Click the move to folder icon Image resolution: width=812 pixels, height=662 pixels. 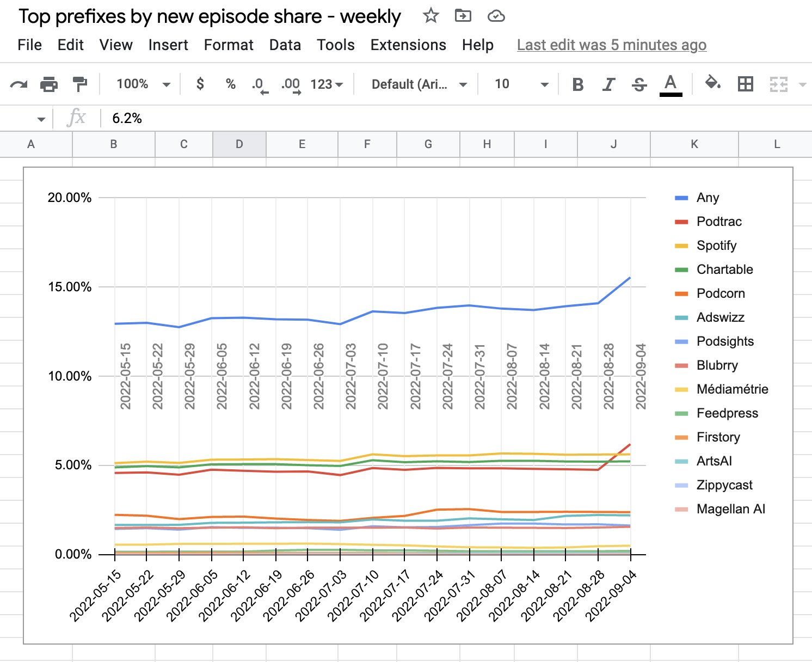coord(463,16)
